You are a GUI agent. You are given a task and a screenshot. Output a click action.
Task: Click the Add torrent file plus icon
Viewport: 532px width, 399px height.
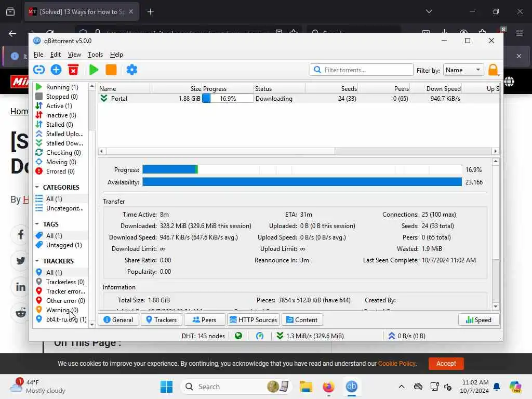pos(56,70)
